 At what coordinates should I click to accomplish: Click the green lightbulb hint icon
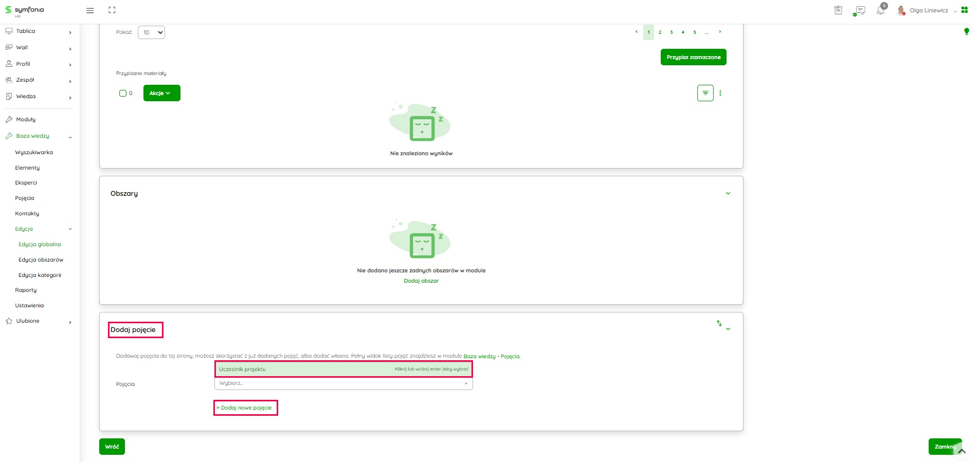point(966,31)
